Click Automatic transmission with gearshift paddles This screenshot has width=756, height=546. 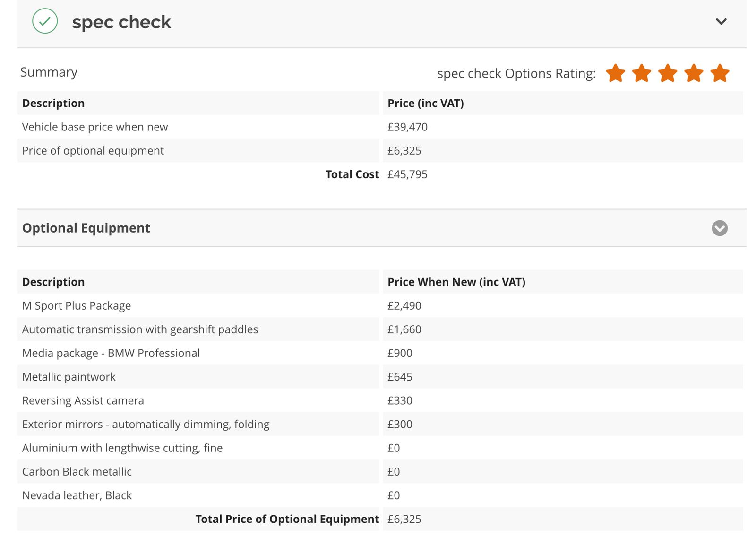pos(140,329)
